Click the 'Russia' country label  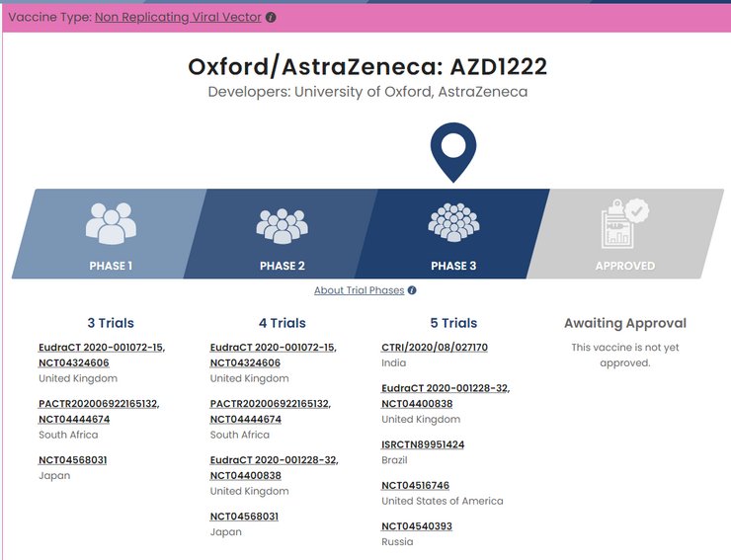tap(397, 542)
